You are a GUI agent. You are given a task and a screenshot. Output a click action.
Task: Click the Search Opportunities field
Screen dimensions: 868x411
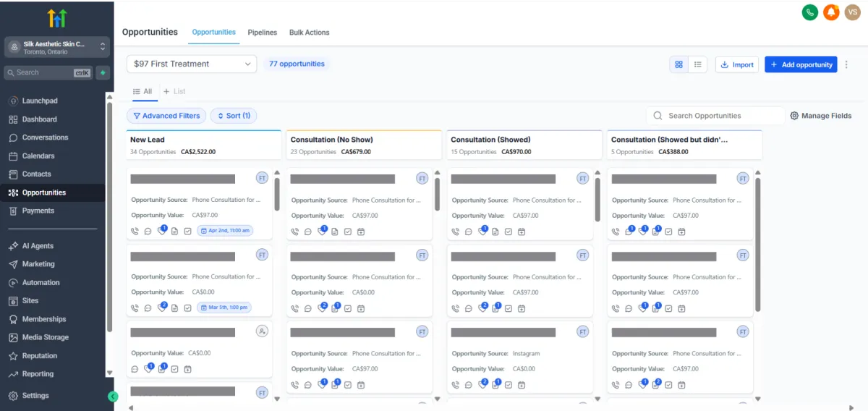[x=720, y=116]
